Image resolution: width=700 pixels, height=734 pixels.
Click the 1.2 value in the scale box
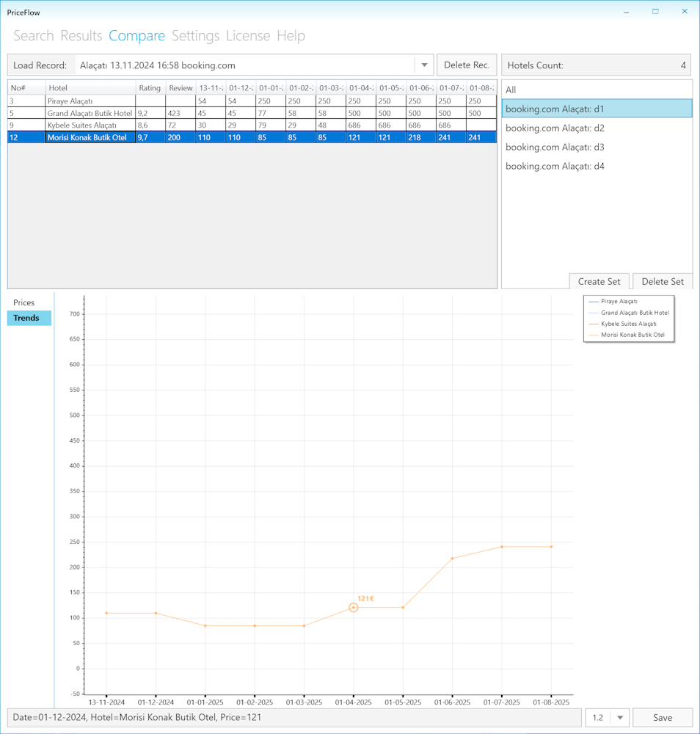(x=598, y=718)
